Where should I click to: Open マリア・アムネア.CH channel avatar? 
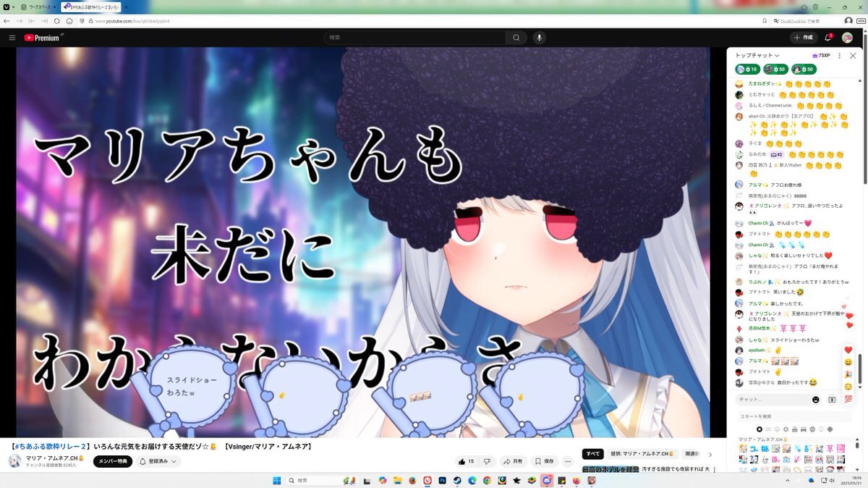coord(14,461)
